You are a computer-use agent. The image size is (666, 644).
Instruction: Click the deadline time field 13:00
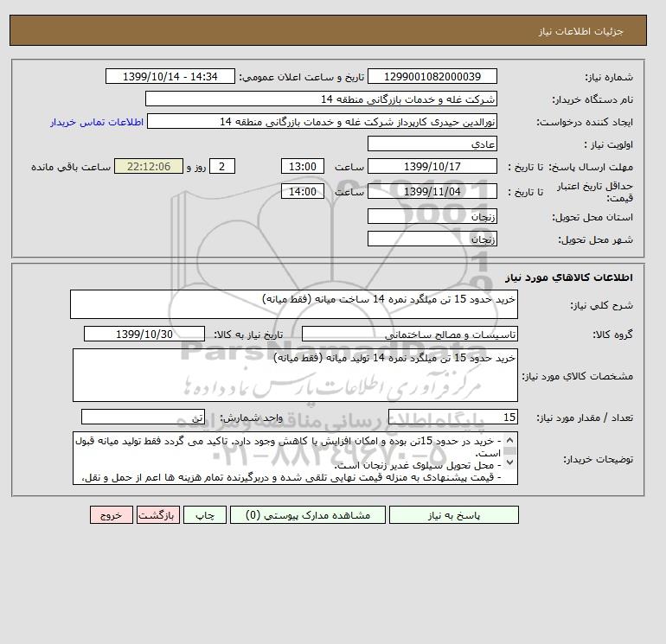click(303, 167)
